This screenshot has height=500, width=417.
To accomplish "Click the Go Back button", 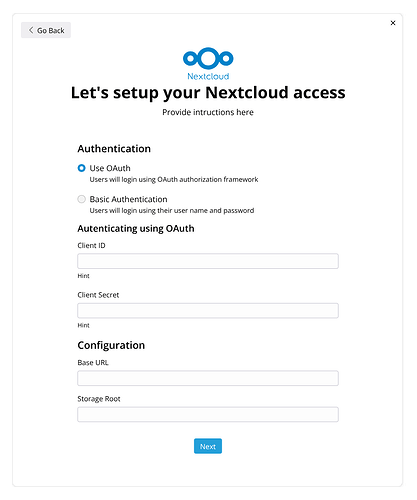I will [x=46, y=30].
